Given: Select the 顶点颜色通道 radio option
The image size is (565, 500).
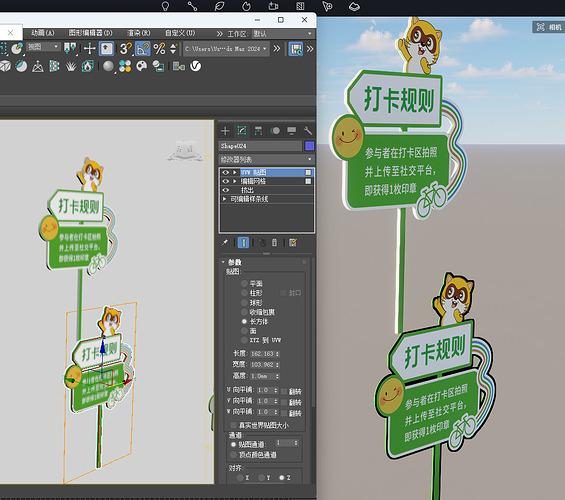Looking at the screenshot, I should click(x=233, y=455).
